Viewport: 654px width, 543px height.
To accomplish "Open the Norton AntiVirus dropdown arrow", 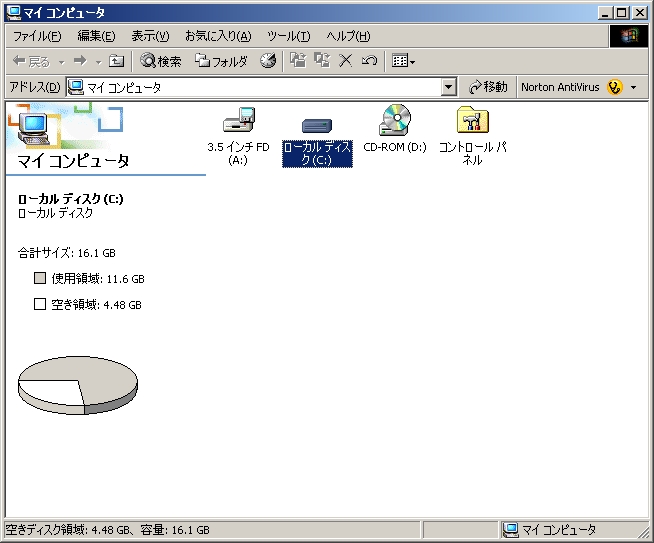I will (x=634, y=88).
